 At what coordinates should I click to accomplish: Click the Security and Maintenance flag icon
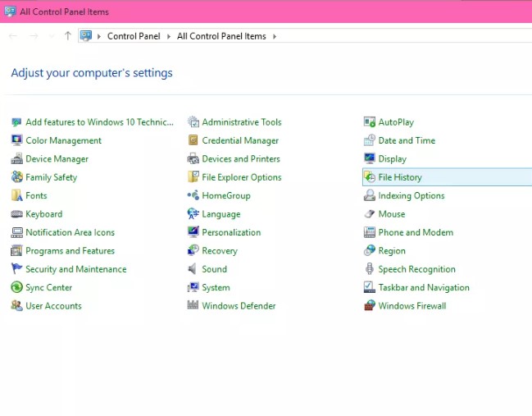pos(16,269)
